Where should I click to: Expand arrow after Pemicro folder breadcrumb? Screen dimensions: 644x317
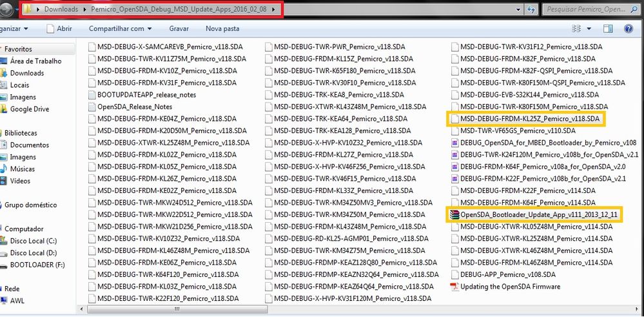pos(274,10)
